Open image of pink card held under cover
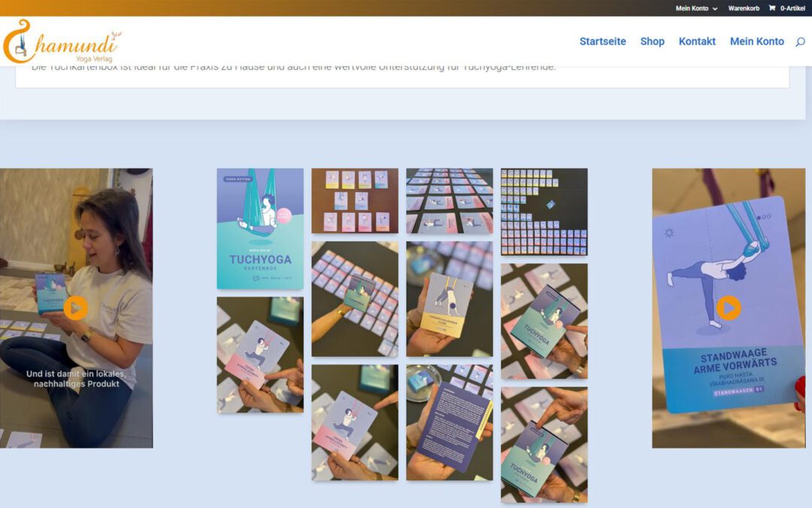 tap(260, 355)
